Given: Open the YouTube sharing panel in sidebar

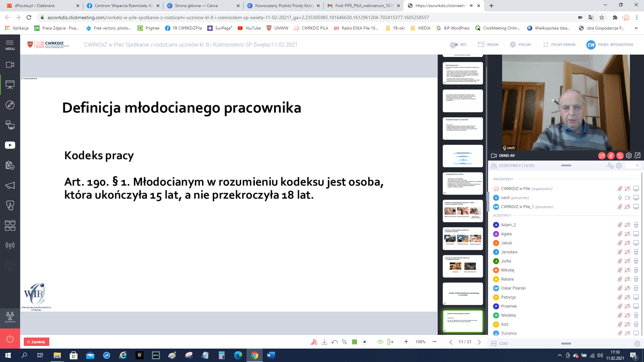Looking at the screenshot, I should tap(10, 145).
